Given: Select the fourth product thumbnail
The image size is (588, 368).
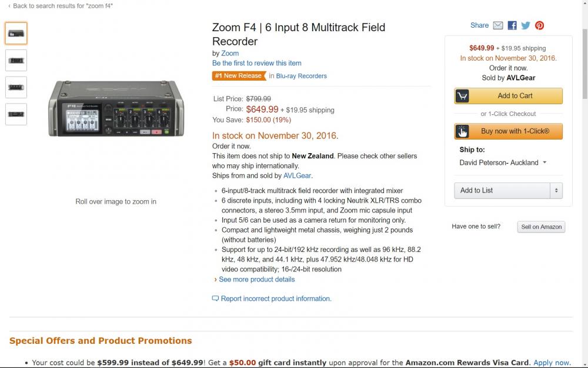Looking at the screenshot, I should [x=16, y=114].
